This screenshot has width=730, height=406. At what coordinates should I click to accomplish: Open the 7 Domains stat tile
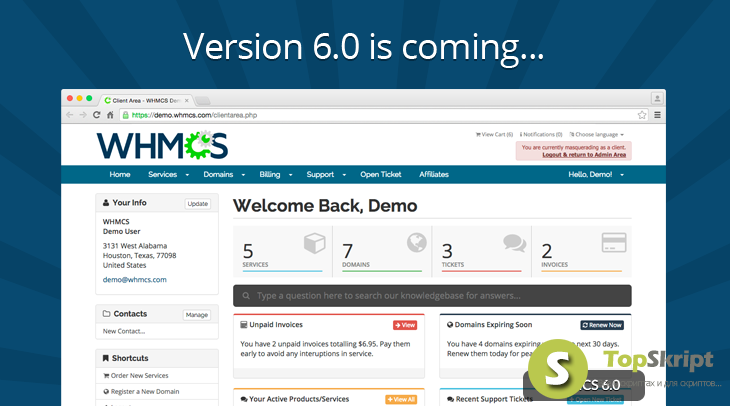coord(382,251)
